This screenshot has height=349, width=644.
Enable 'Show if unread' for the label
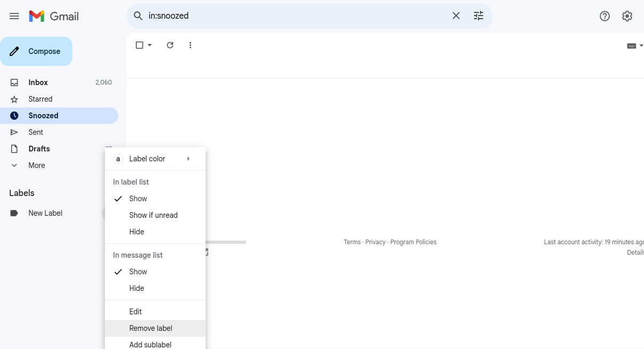(x=153, y=215)
